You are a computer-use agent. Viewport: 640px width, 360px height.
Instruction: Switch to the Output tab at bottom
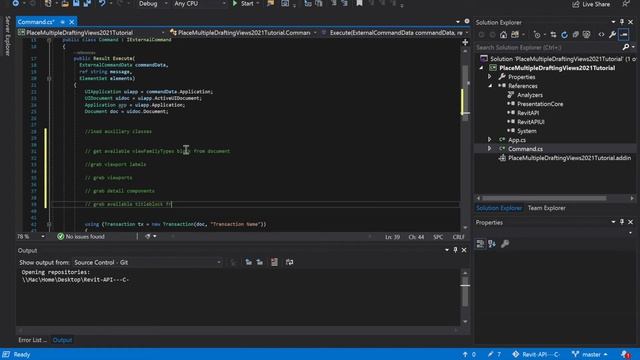(x=62, y=340)
